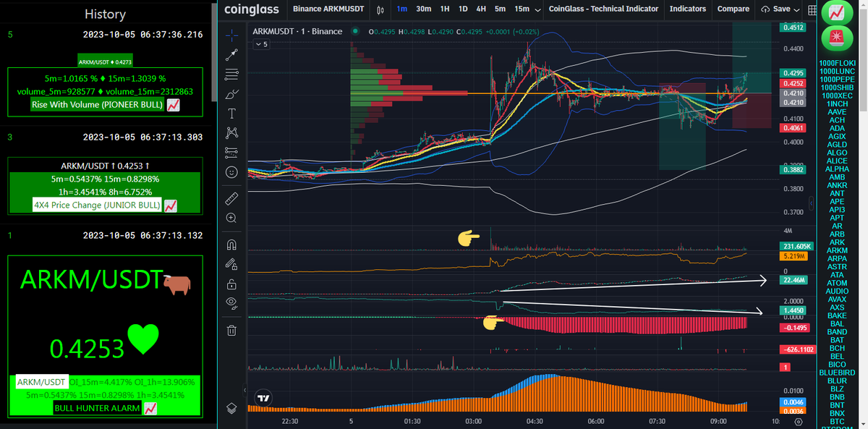
Task: Select 1000FLOKI in the coin list
Action: click(x=838, y=64)
